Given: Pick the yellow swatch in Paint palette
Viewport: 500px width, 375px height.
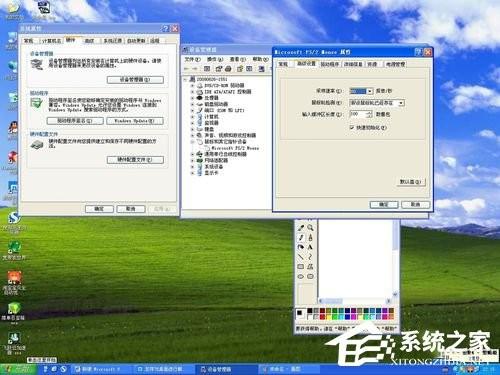Looking at the screenshot, I should pyautogui.click(x=328, y=317).
